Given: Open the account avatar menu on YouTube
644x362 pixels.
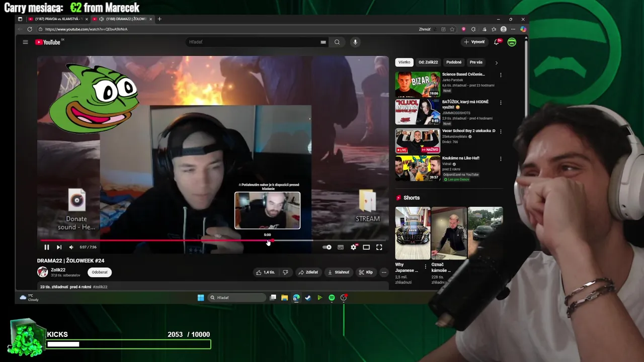Looking at the screenshot, I should pyautogui.click(x=512, y=42).
